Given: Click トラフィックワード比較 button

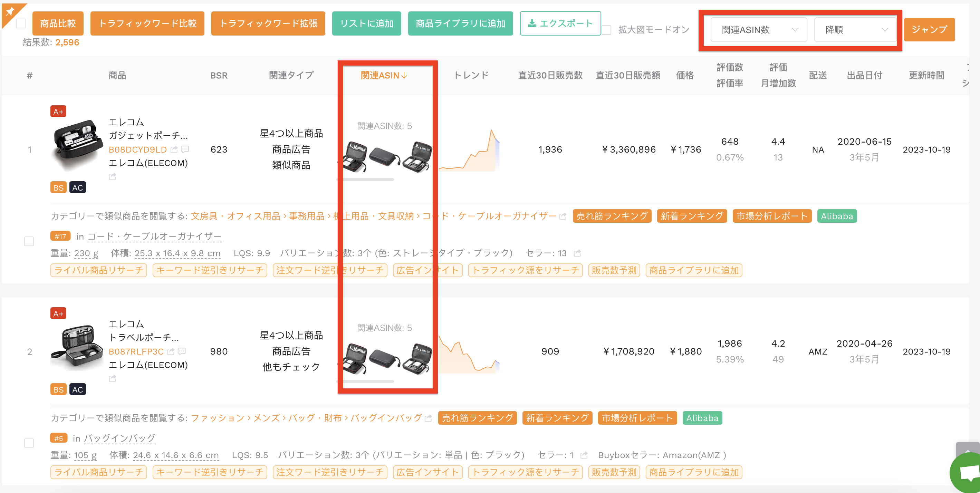Looking at the screenshot, I should click(x=147, y=23).
